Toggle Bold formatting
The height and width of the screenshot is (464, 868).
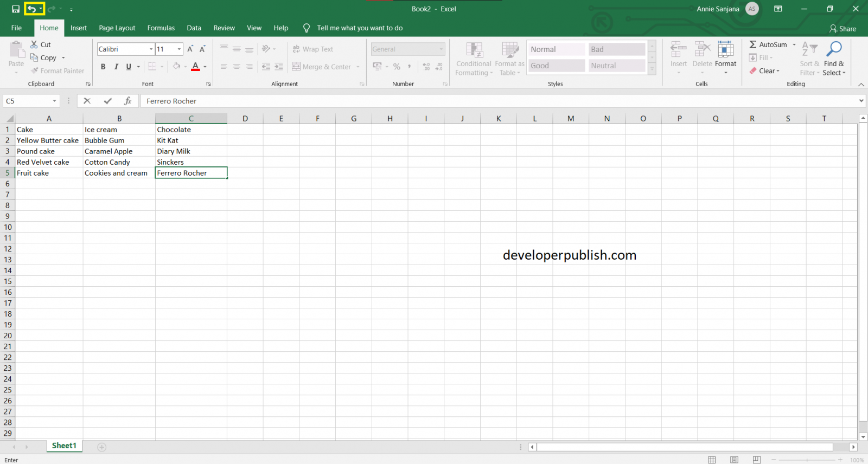click(x=103, y=67)
